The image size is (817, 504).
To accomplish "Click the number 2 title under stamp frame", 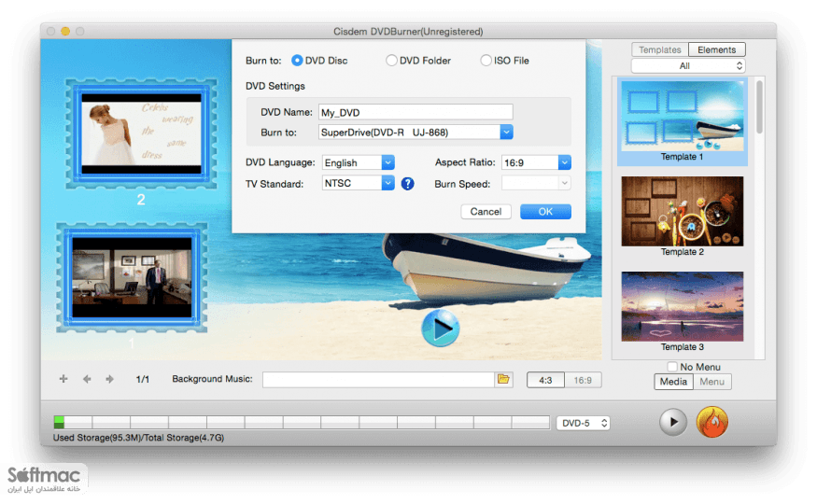I will pos(141,200).
